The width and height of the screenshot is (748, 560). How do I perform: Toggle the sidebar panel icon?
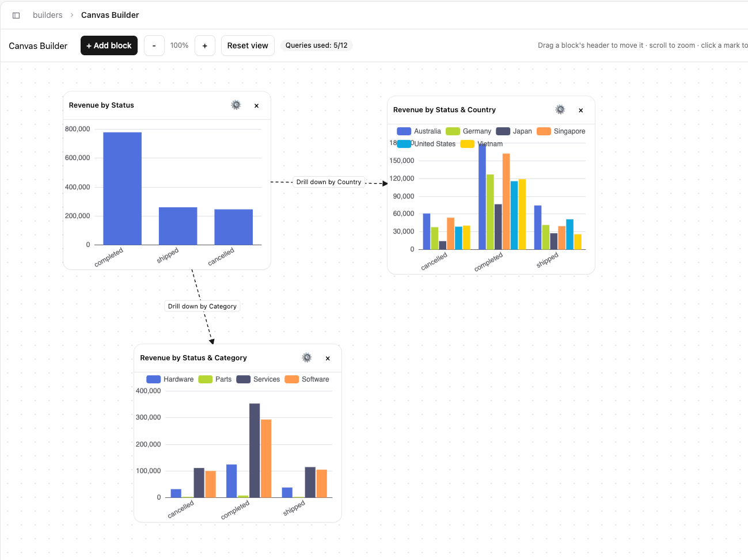16,16
